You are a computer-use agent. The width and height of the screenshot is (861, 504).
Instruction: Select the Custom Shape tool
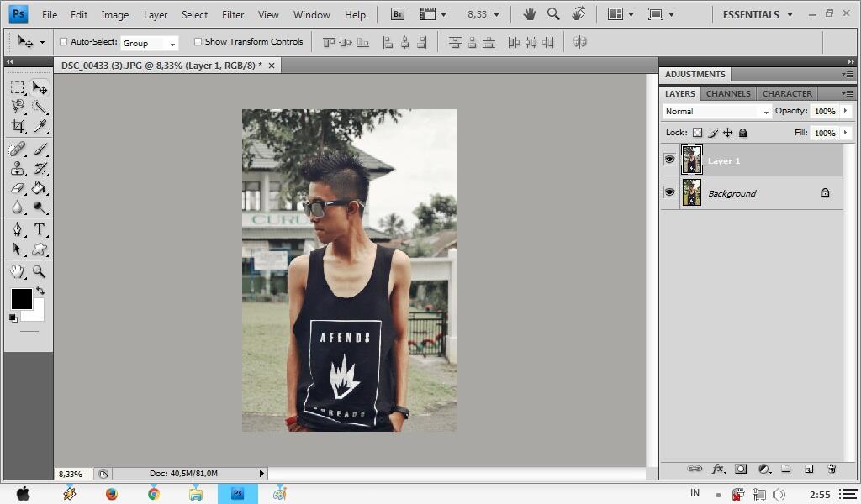point(39,249)
